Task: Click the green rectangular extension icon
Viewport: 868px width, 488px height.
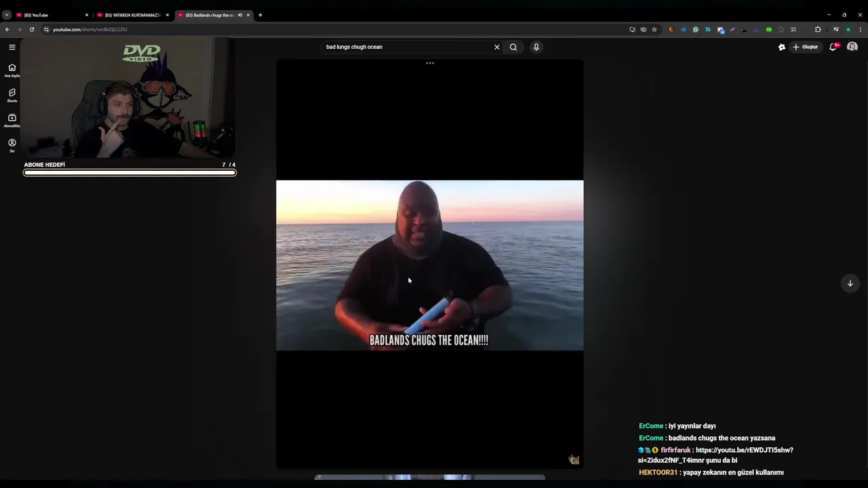Action: tap(769, 29)
